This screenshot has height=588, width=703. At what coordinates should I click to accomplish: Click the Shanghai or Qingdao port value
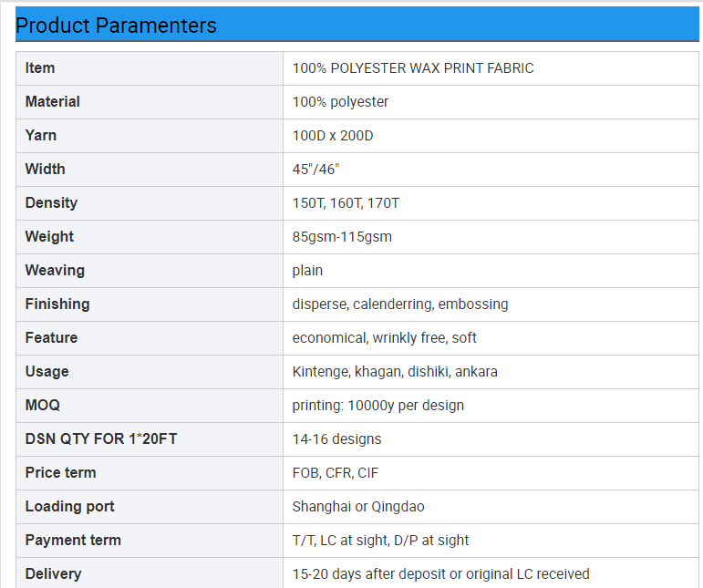point(358,507)
